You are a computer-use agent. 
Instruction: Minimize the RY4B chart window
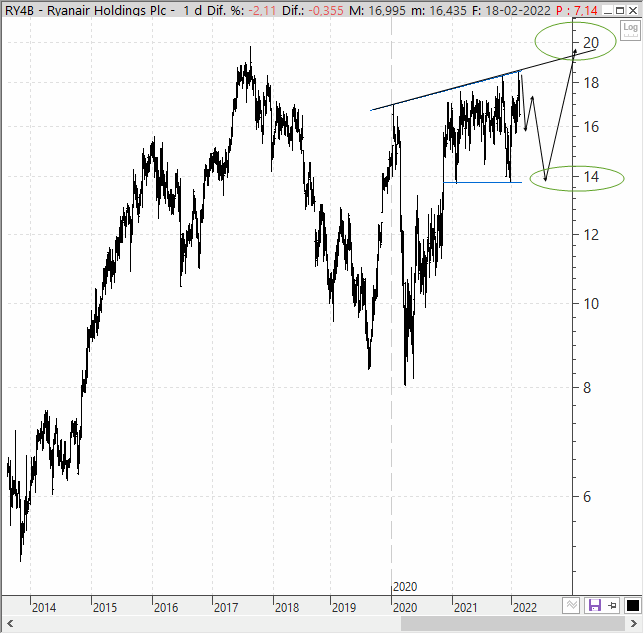[608, 10]
